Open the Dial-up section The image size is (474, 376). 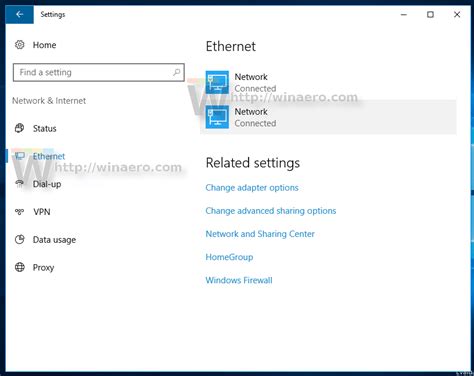point(47,184)
